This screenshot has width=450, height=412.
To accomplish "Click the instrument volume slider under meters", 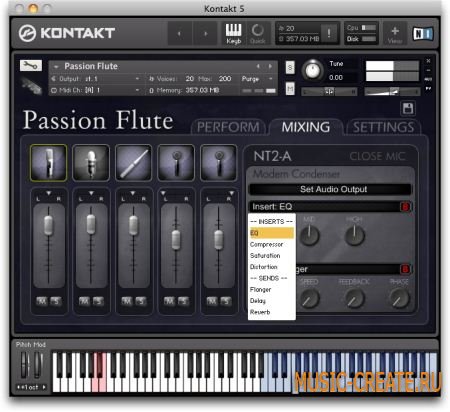I will [x=392, y=91].
